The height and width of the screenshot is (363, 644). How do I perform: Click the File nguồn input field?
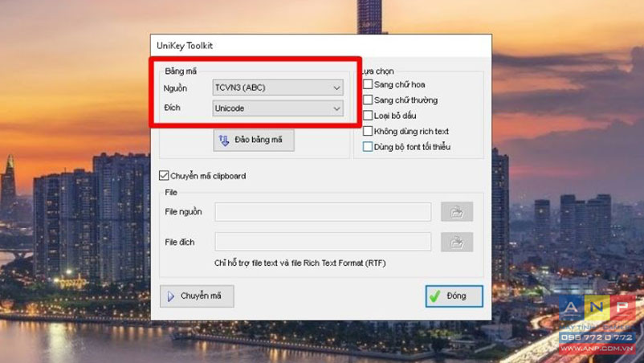323,212
